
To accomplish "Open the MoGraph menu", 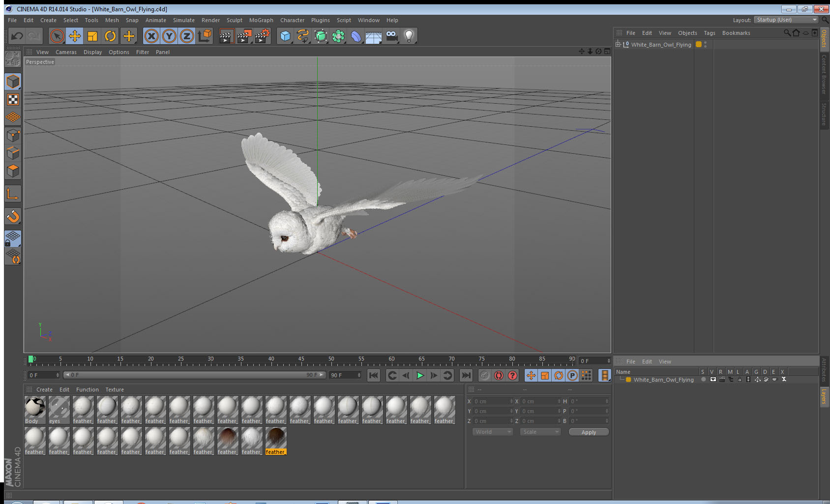I will (x=261, y=20).
